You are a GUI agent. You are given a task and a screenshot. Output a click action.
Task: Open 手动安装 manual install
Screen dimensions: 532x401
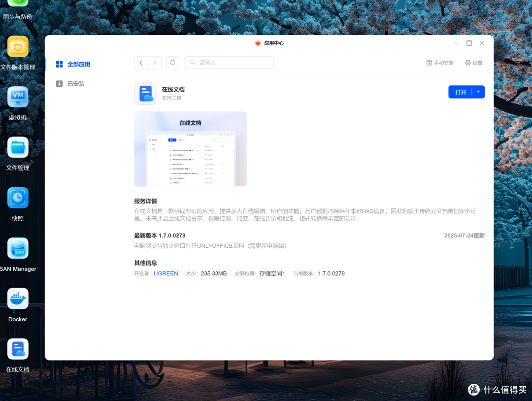point(440,63)
